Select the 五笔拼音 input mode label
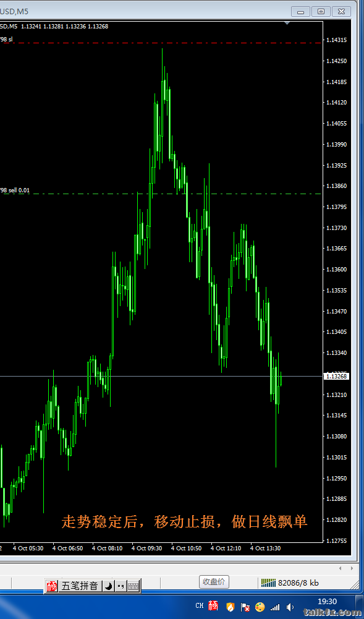Screen dimensions: 364x619 pos(80,586)
